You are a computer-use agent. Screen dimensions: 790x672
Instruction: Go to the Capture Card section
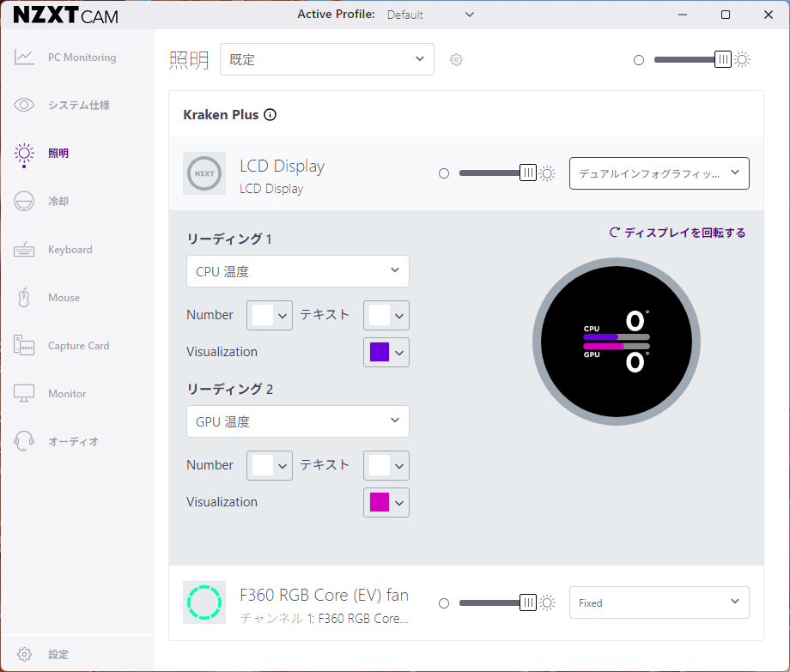click(x=79, y=346)
